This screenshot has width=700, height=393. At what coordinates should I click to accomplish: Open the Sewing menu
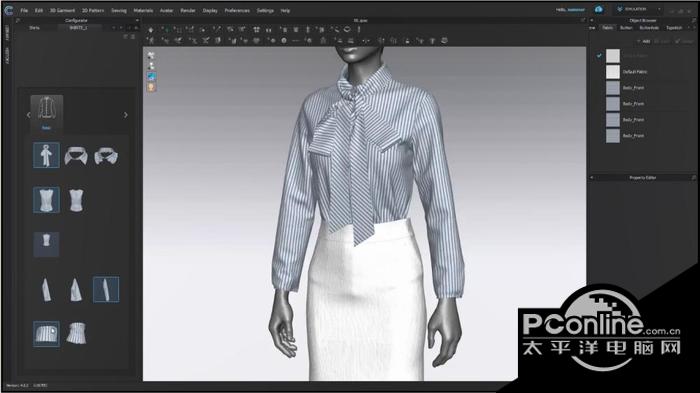pyautogui.click(x=119, y=10)
